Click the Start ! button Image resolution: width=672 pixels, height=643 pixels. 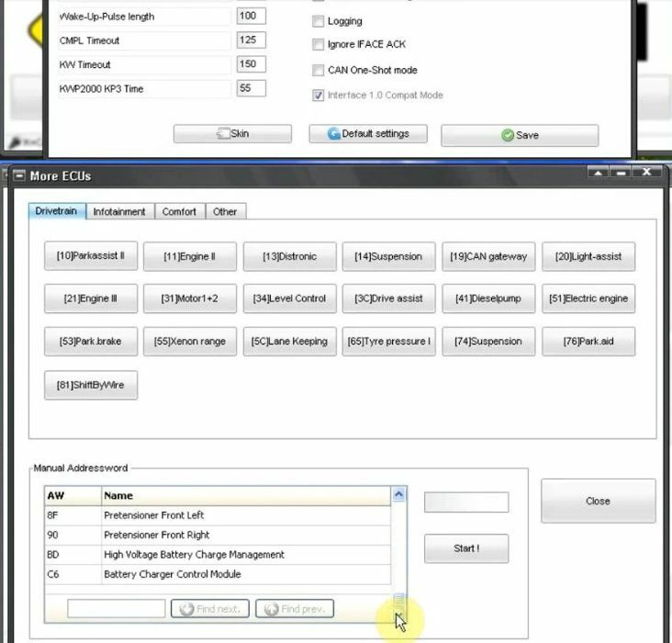click(466, 548)
